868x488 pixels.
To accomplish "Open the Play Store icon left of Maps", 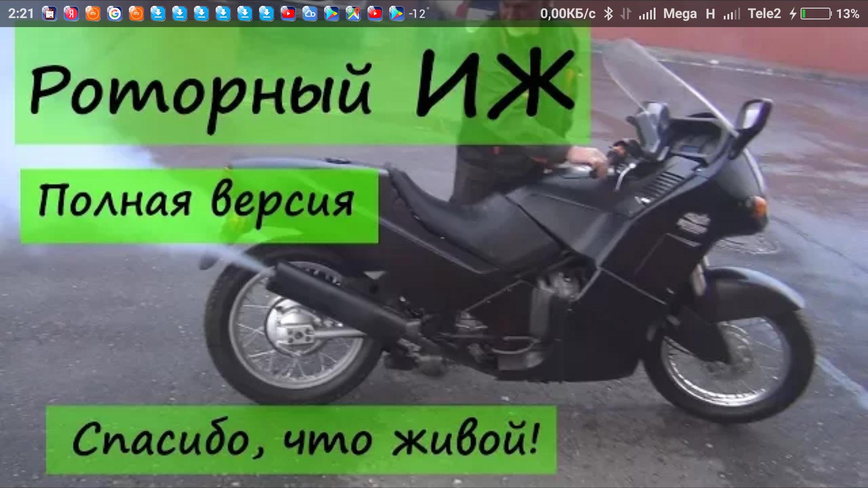I will [332, 14].
